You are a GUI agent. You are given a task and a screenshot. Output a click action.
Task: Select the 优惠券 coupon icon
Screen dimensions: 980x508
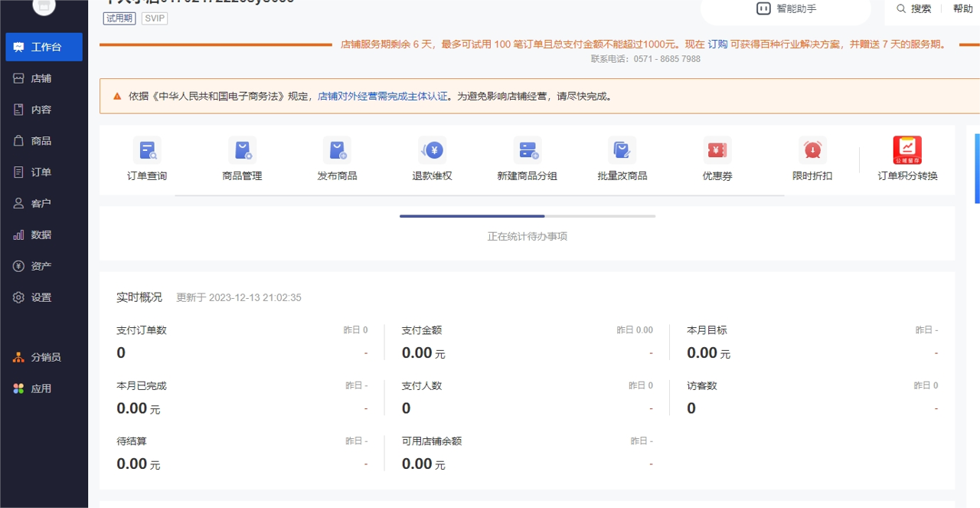pyautogui.click(x=717, y=150)
